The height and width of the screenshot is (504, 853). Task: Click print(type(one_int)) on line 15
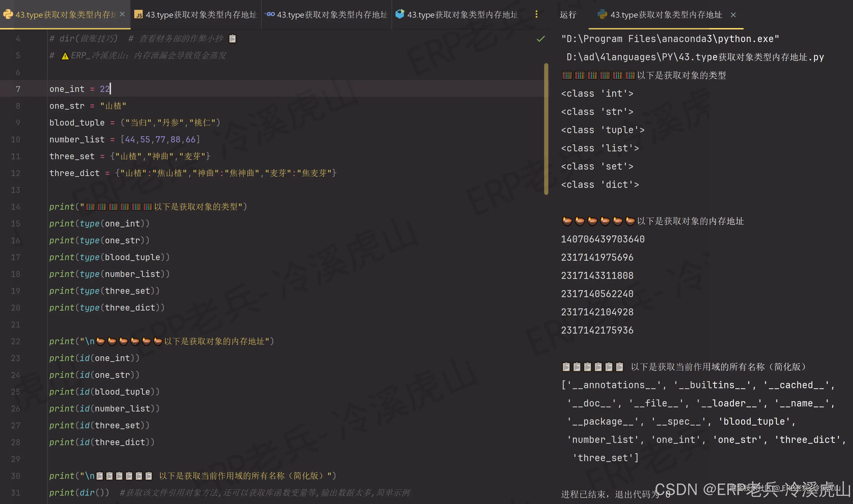tap(99, 223)
